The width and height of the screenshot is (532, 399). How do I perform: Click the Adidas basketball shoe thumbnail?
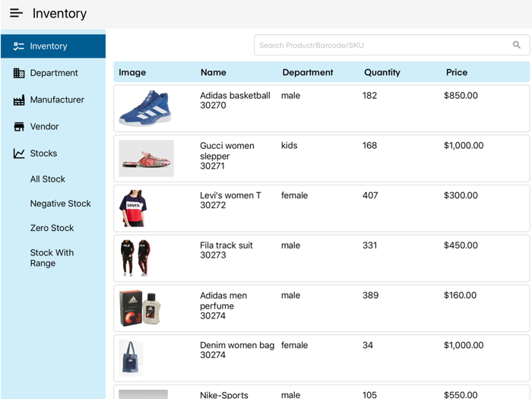tap(145, 108)
